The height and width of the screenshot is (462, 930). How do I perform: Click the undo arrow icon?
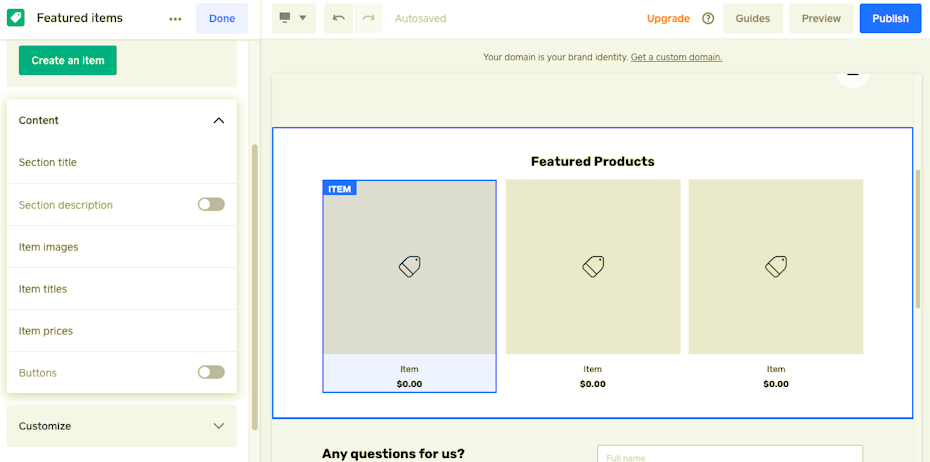click(339, 18)
